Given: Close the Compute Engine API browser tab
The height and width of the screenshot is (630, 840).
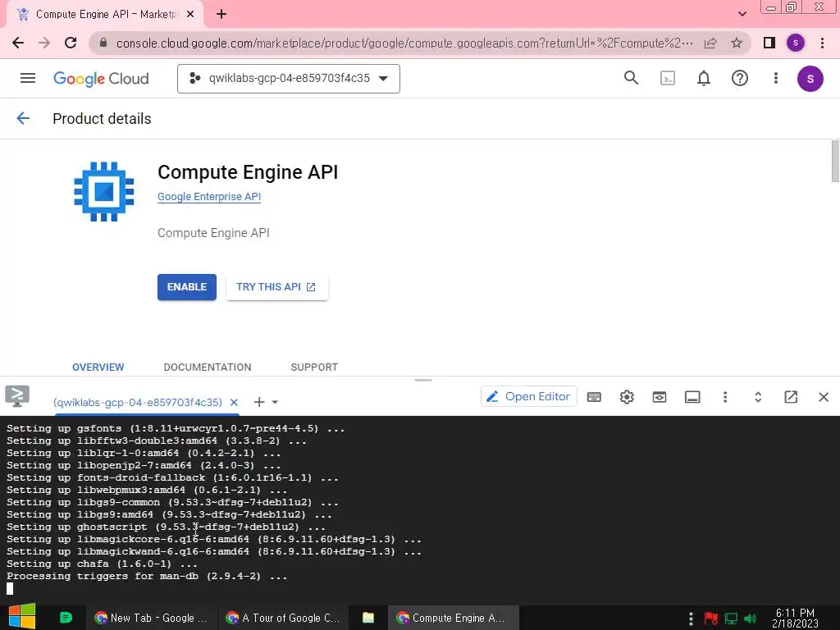Looking at the screenshot, I should [x=190, y=15].
